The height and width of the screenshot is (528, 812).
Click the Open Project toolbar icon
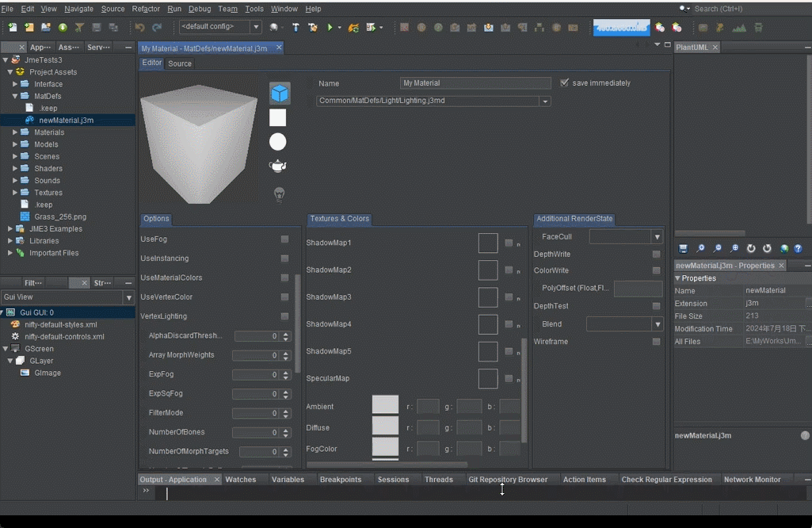coord(46,28)
